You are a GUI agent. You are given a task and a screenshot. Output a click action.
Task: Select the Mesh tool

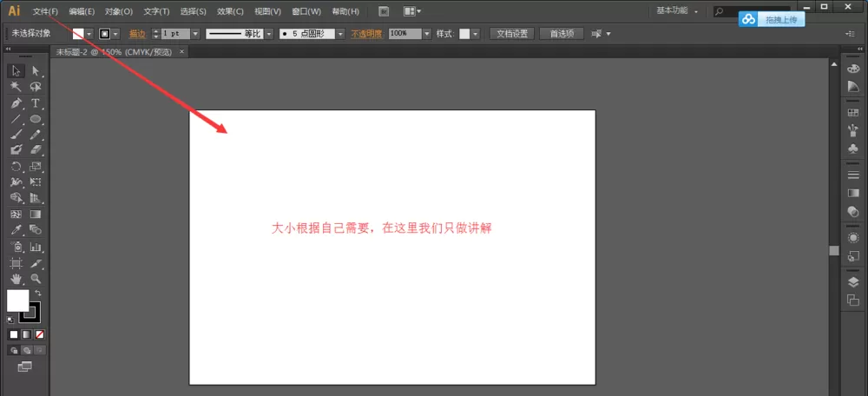(x=16, y=214)
